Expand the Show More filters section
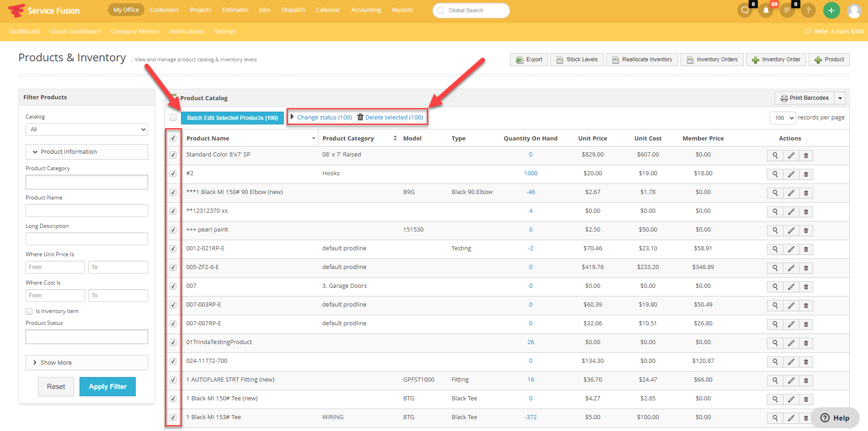Screen dimensions: 868x431 pos(87,362)
